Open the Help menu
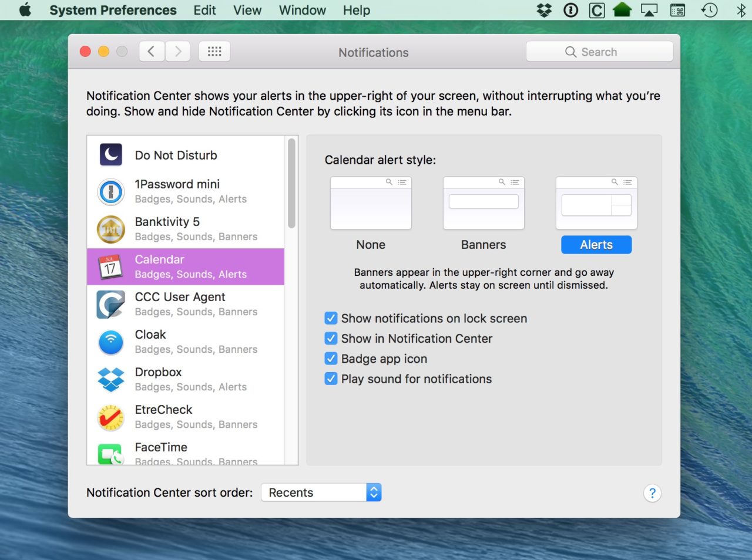The width and height of the screenshot is (752, 560). point(357,10)
